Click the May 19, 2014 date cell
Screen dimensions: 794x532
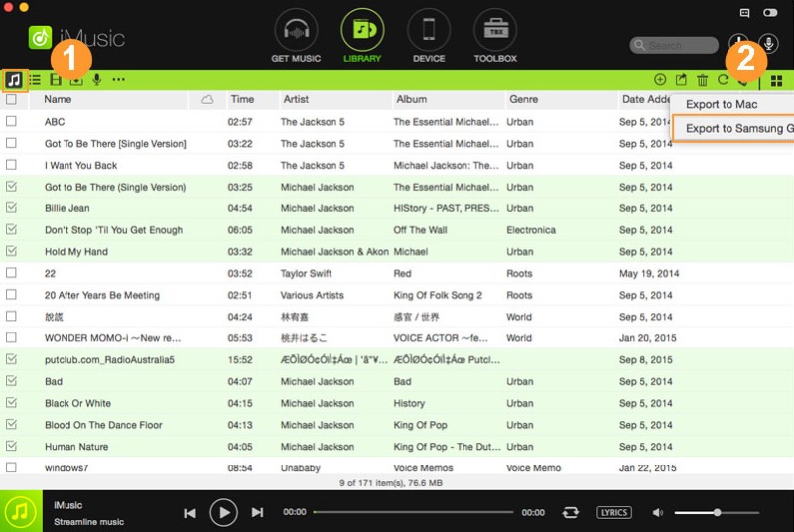tap(649, 273)
